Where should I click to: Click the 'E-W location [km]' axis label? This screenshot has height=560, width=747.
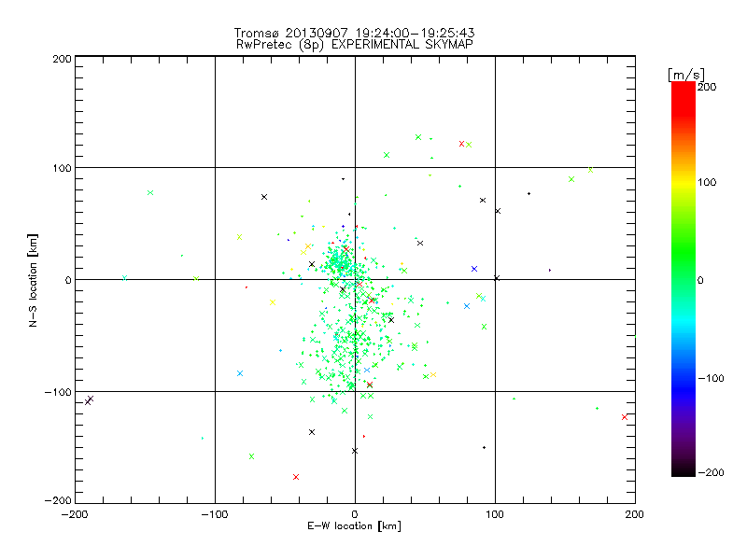(x=354, y=525)
